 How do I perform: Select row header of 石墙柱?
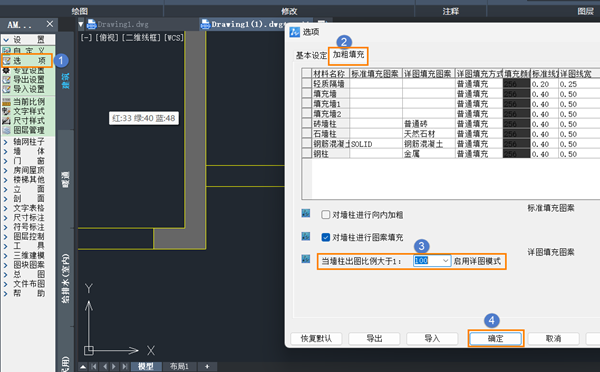[x=307, y=134]
